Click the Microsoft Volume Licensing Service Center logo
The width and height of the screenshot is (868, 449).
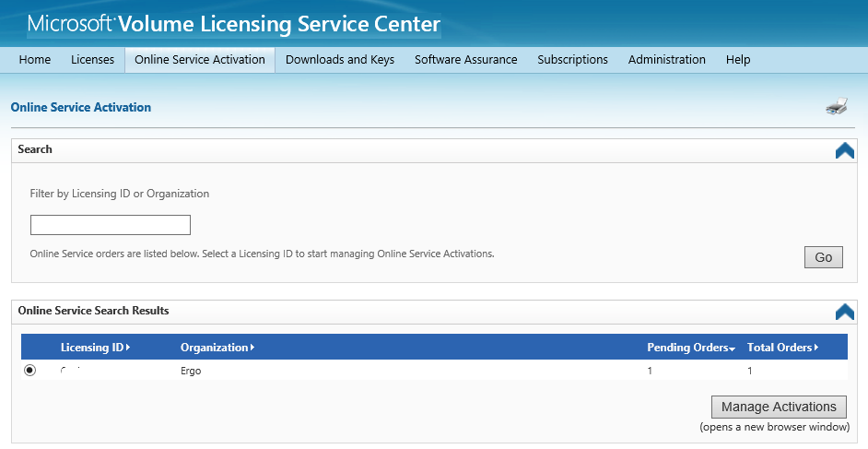point(234,24)
